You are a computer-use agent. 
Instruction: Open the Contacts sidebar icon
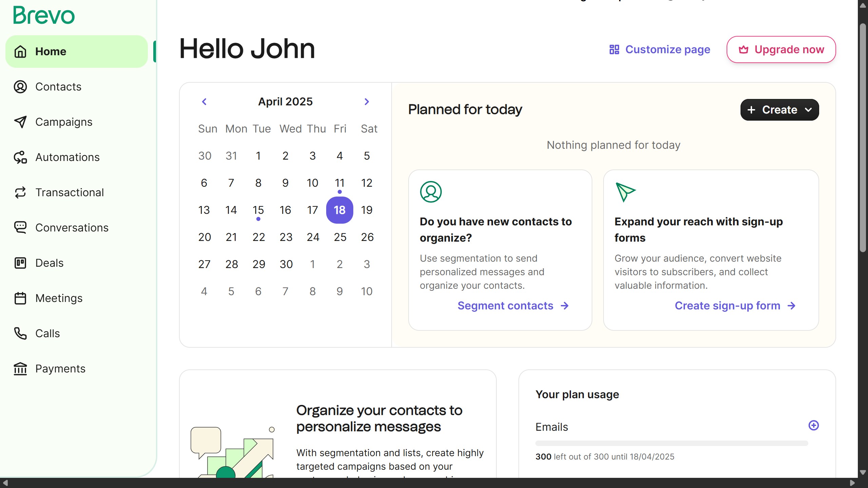pos(20,87)
